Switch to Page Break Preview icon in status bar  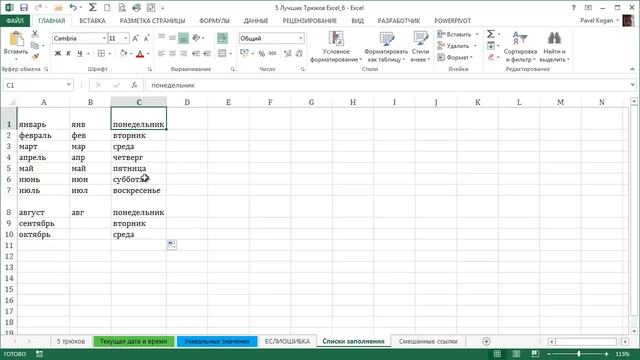click(535, 354)
